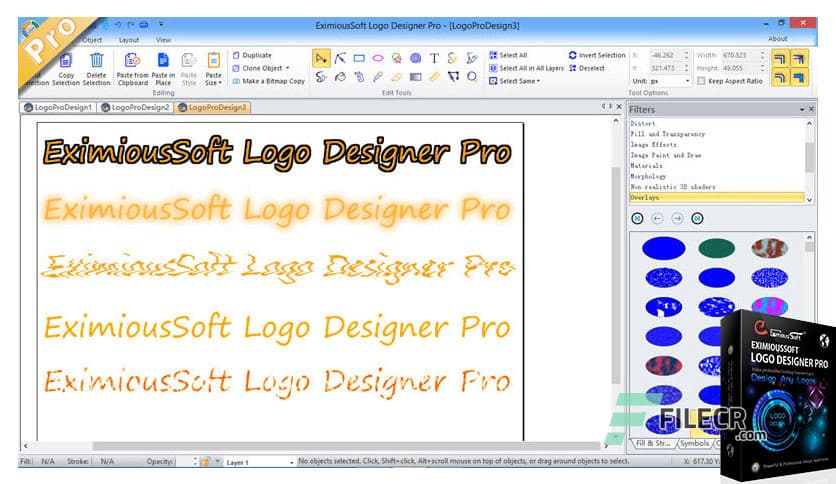Select the Gradient tool

(x=416, y=77)
